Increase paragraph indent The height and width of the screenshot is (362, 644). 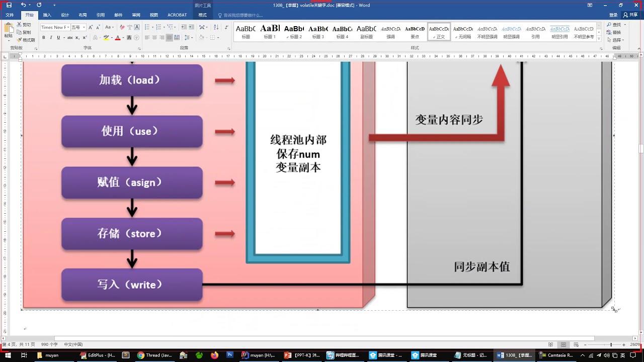(x=192, y=27)
